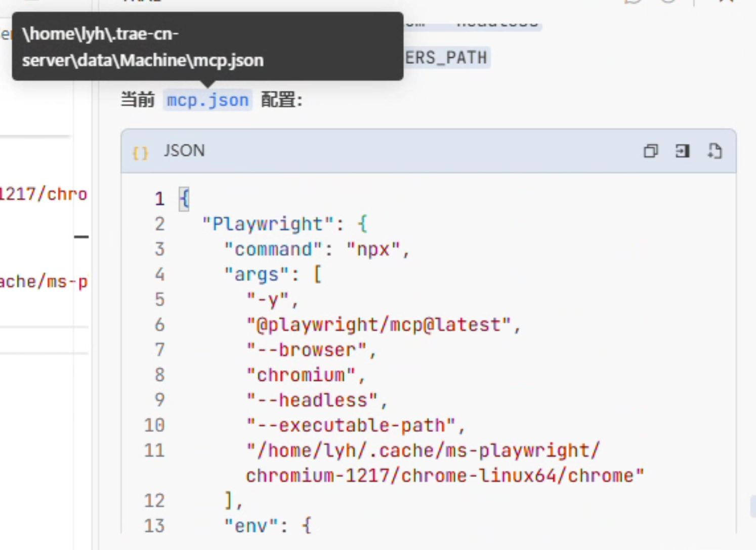Apply the JSON code to file
This screenshot has height=550, width=756.
[x=715, y=151]
